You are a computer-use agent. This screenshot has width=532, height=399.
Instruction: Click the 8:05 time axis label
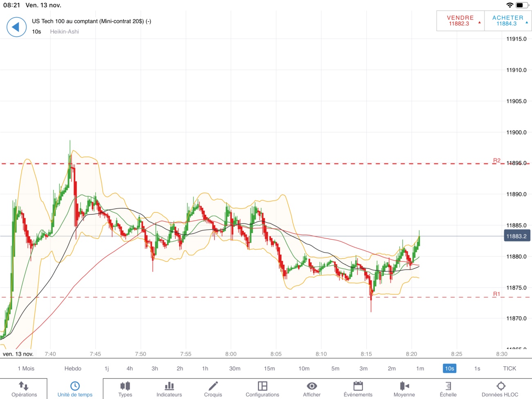[x=276, y=354]
